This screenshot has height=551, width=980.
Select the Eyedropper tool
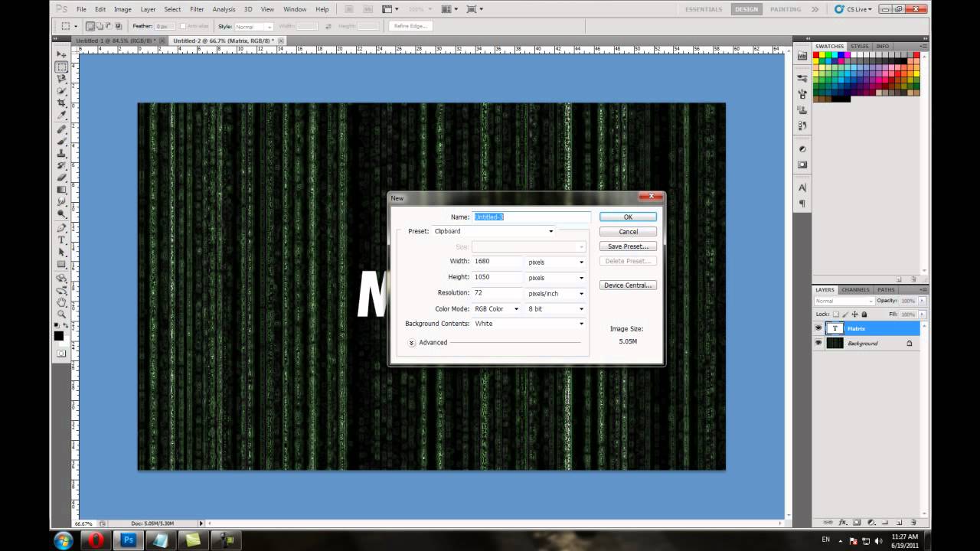(x=61, y=116)
